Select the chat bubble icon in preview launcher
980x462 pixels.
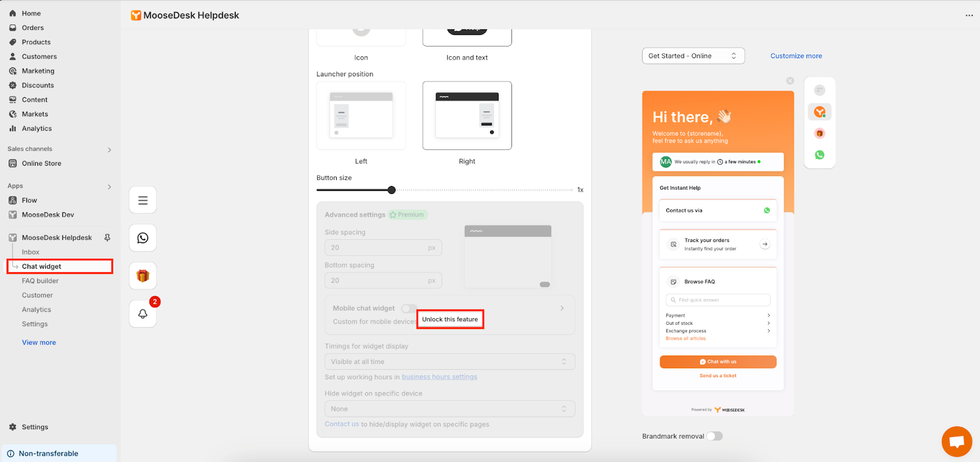tap(820, 91)
